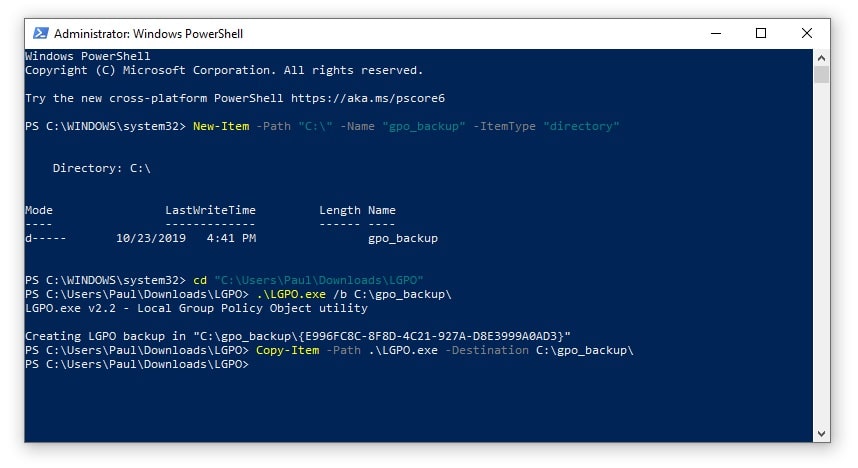Click the PowerShell icon in the title bar
The height and width of the screenshot is (468, 858).
click(38, 33)
